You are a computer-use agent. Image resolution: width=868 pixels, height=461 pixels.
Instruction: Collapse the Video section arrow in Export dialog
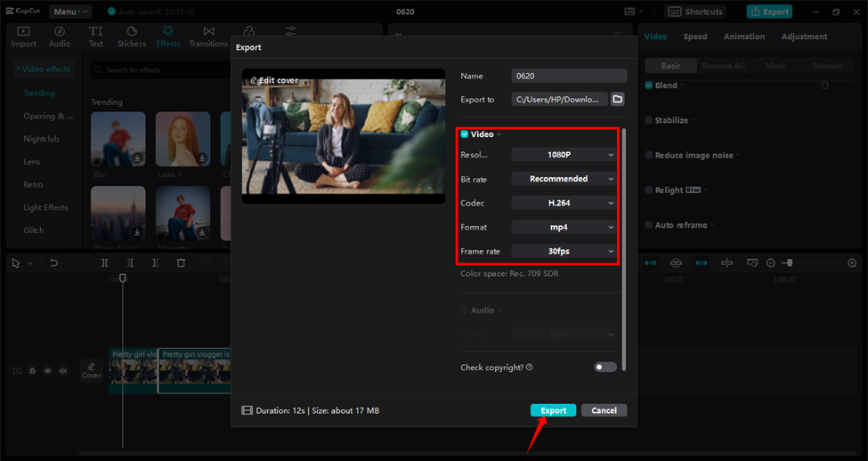(x=499, y=134)
